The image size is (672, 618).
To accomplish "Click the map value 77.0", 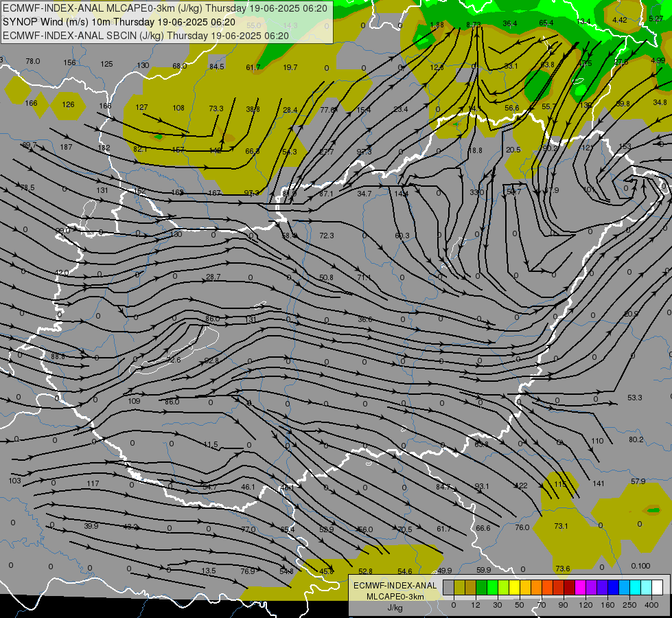I will tap(248, 529).
